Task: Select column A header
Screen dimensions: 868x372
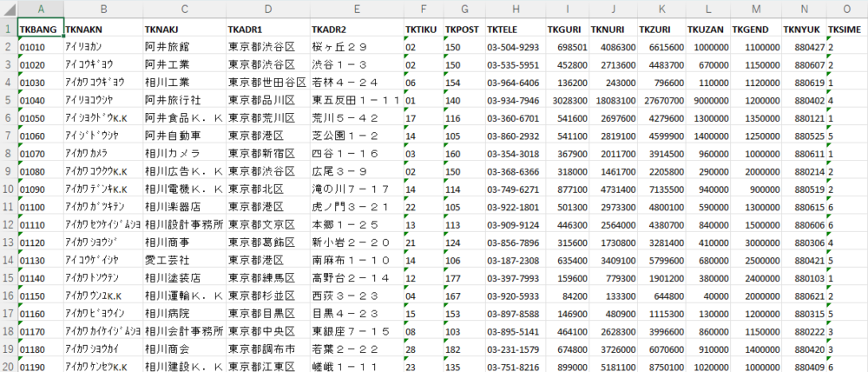Action: pyautogui.click(x=40, y=8)
